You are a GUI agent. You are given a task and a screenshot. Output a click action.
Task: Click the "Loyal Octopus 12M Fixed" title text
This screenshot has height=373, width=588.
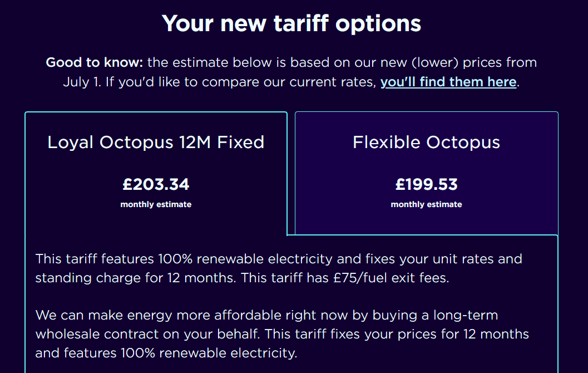[x=156, y=143]
